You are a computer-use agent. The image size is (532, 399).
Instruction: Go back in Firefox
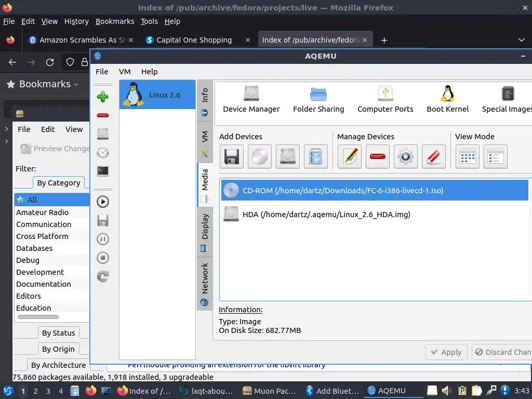[12, 62]
